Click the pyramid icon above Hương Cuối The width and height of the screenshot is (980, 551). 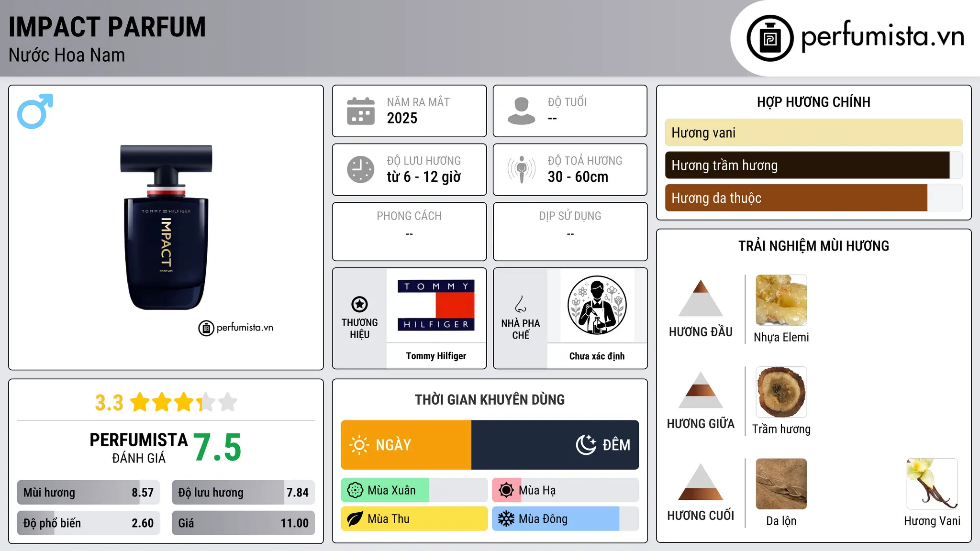coord(701,482)
